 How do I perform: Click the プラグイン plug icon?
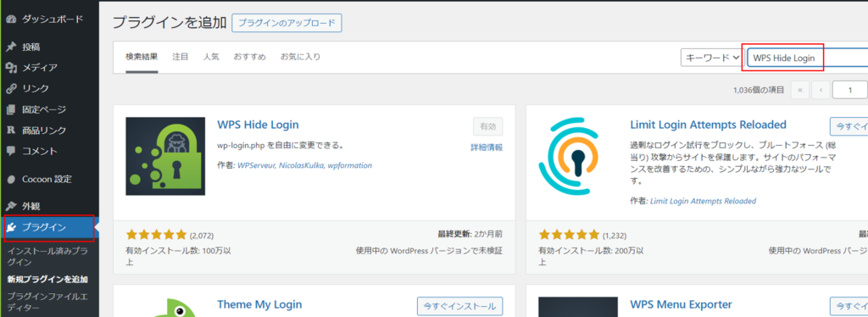click(x=12, y=227)
